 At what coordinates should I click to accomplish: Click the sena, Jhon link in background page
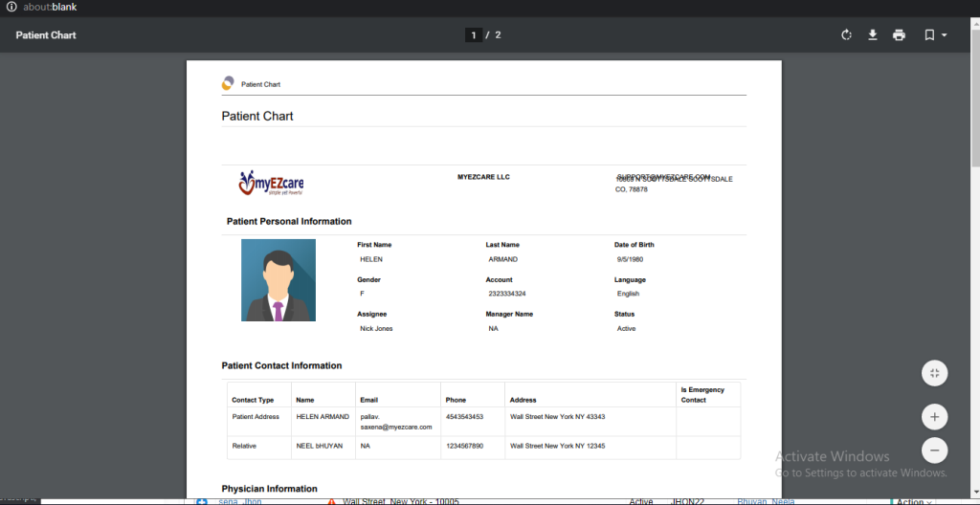[240, 502]
